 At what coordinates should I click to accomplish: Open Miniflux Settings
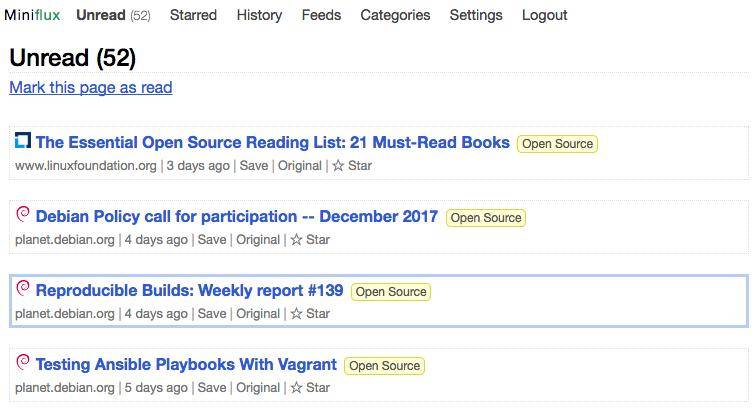(x=476, y=15)
